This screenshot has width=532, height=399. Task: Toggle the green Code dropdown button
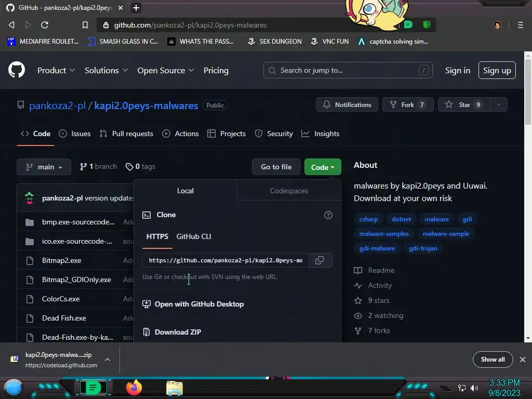323,167
